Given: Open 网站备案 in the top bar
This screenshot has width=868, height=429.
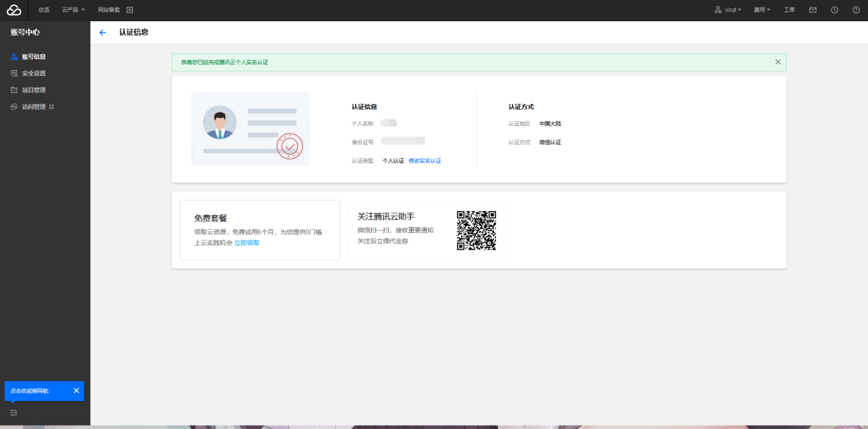Looking at the screenshot, I should coord(109,10).
